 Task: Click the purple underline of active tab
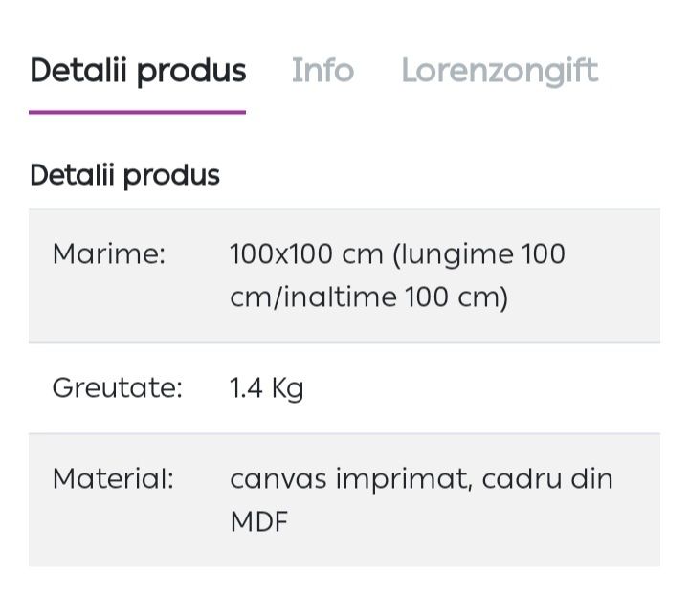(x=137, y=113)
